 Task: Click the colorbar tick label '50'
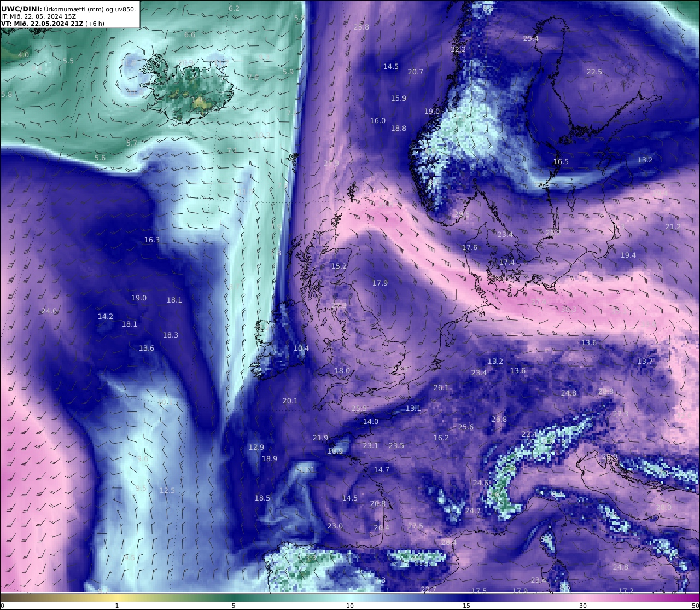tap(695, 606)
